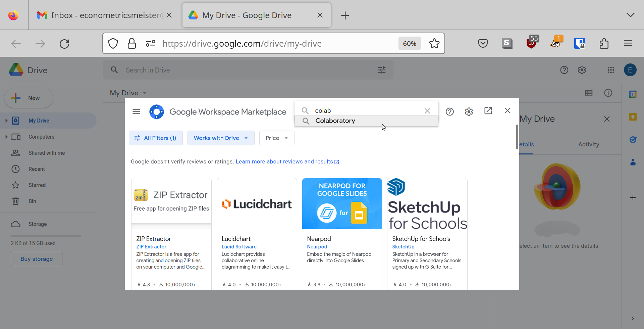Expand the Price filter dropdown

click(x=277, y=138)
